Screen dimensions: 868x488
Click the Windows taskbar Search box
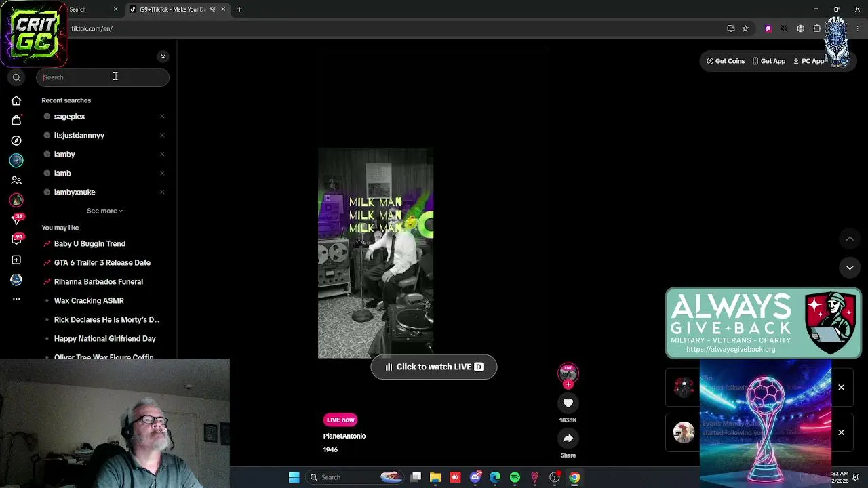coord(354,477)
